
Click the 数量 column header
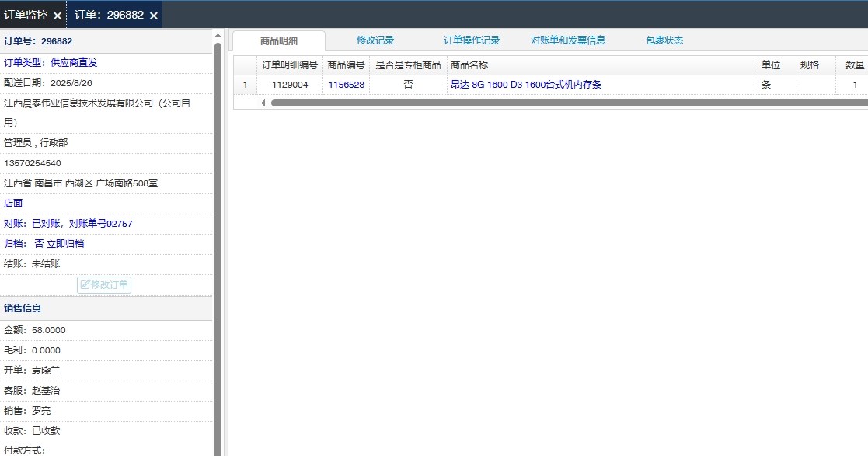click(855, 65)
